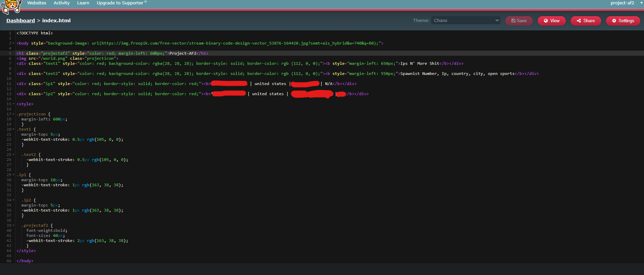Open the project-af2 account dropdown arrow
Screen dimensions: 644x275
(641, 3)
